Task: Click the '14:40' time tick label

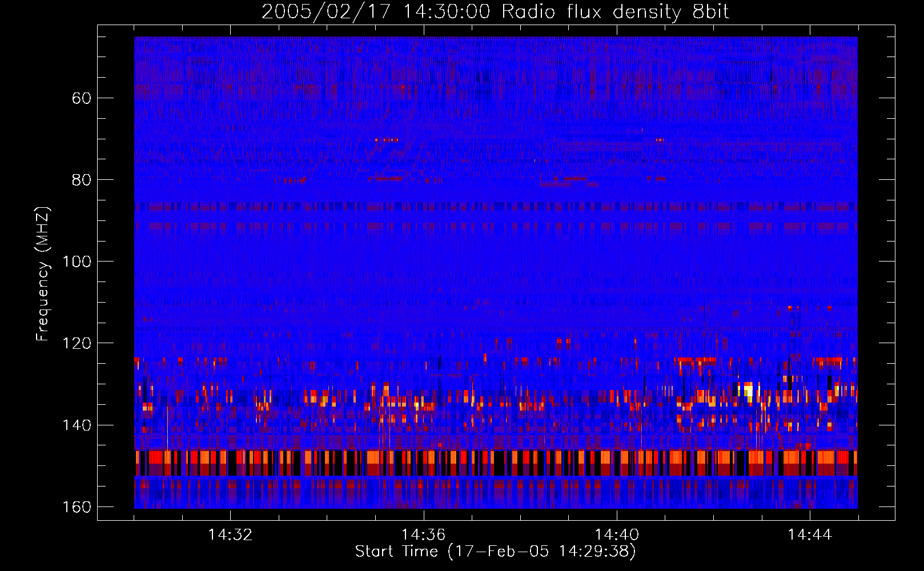Action: pos(617,534)
